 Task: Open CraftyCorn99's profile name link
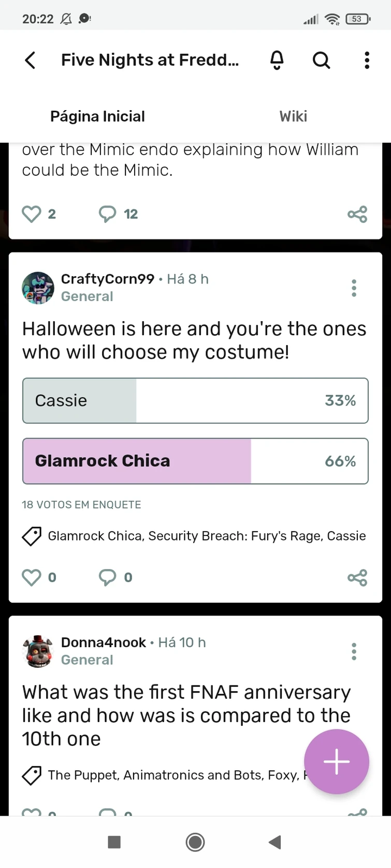click(107, 278)
